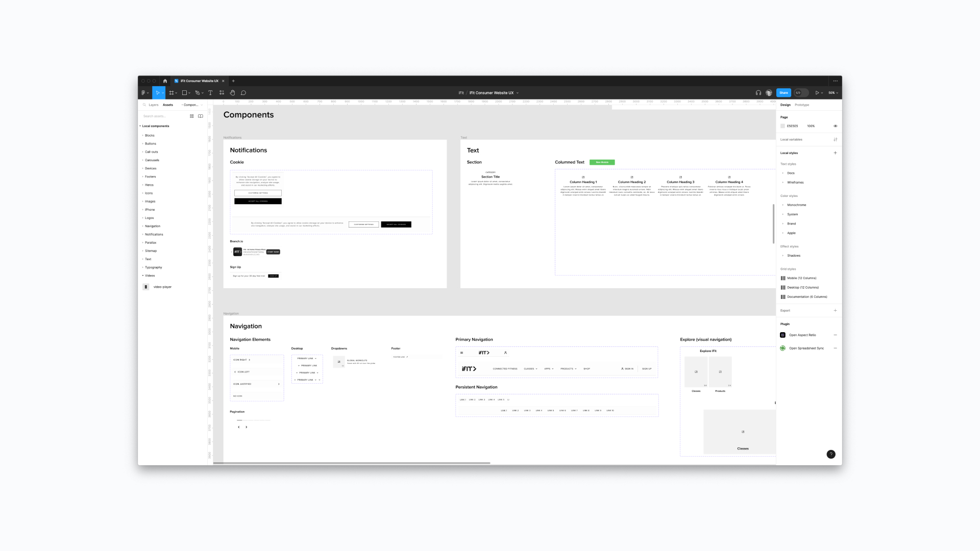Click the Notifications local component category

pos(154,234)
